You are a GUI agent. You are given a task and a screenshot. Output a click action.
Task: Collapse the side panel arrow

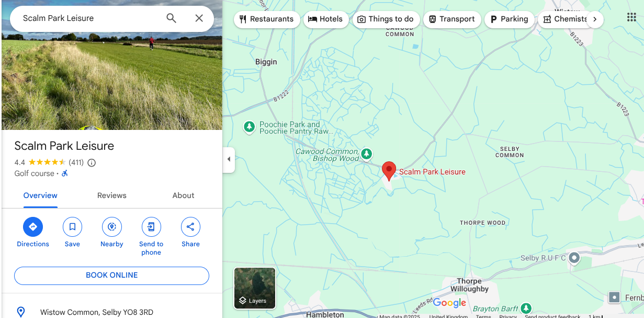[229, 159]
